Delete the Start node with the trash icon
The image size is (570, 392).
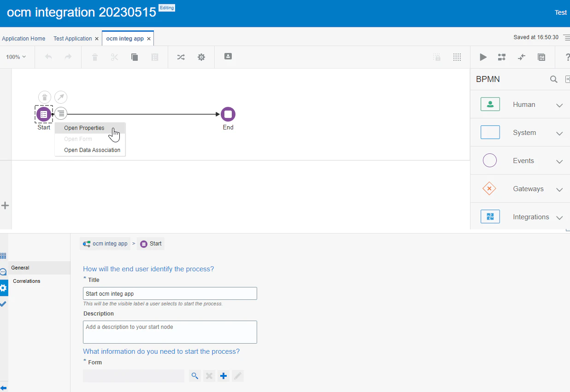pos(45,97)
